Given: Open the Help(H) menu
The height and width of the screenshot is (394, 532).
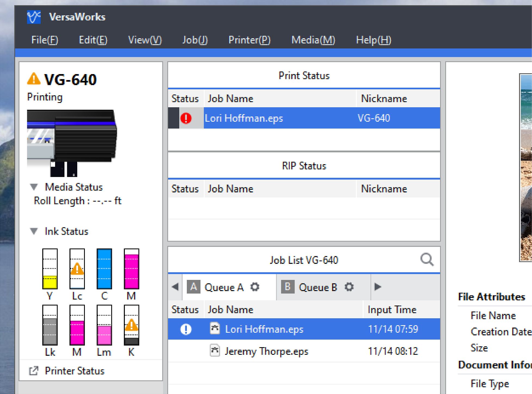Looking at the screenshot, I should coord(373,40).
